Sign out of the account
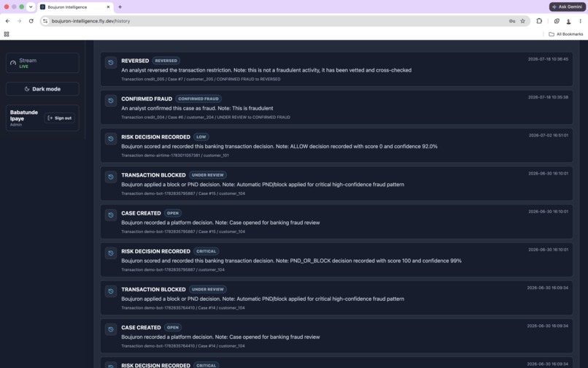Image resolution: width=588 pixels, height=368 pixels. tap(60, 118)
